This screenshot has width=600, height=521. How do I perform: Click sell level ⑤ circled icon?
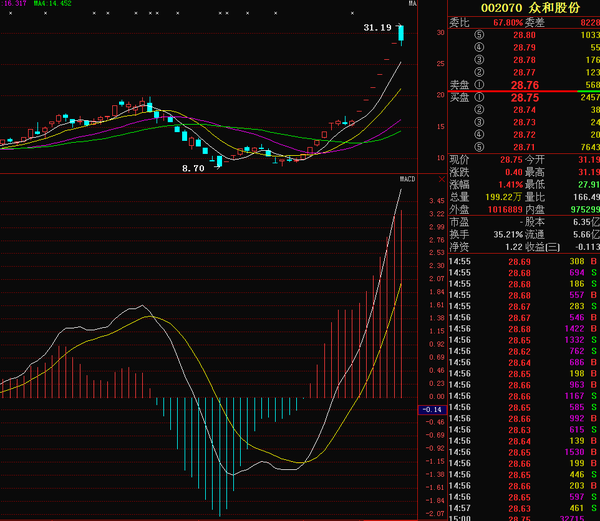pos(479,35)
